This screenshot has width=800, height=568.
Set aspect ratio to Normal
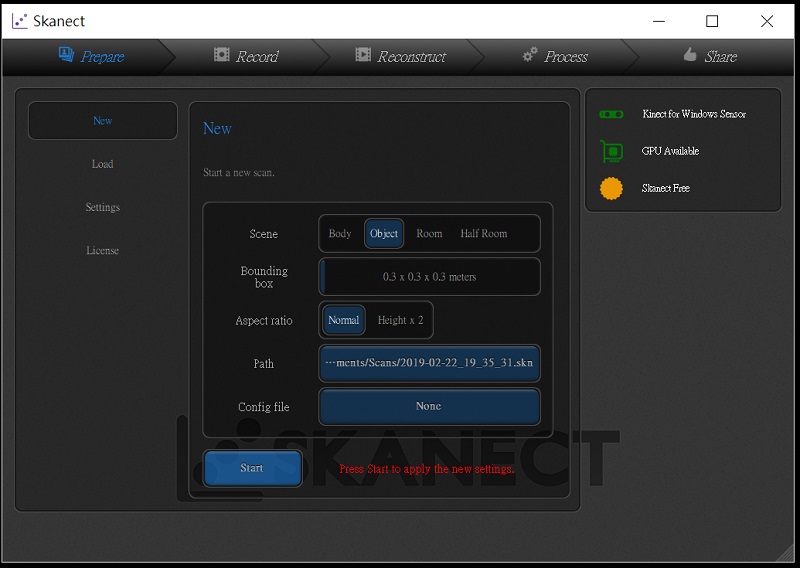343,320
